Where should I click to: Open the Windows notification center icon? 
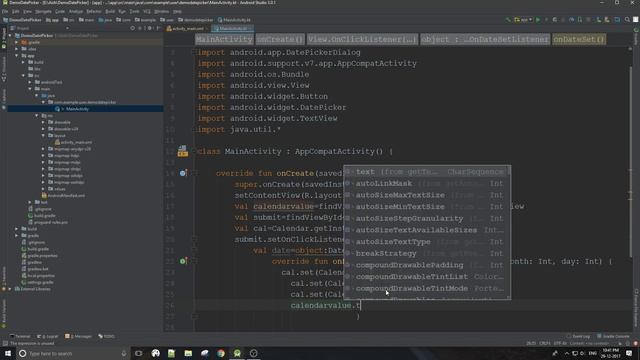[629, 353]
